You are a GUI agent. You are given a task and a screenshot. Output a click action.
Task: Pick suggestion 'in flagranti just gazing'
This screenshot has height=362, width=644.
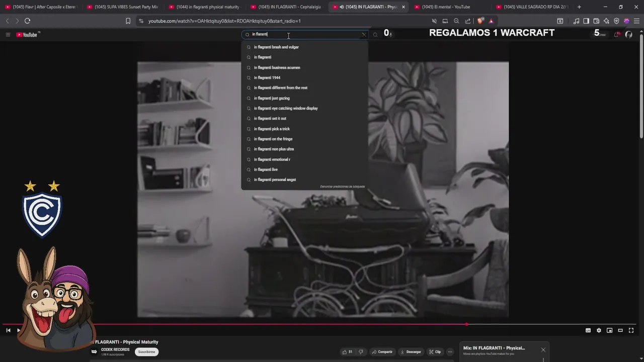(304, 98)
